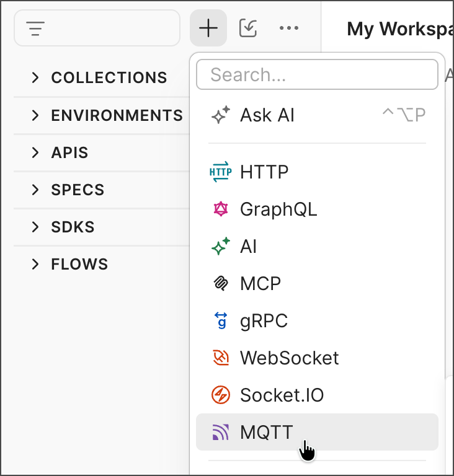The width and height of the screenshot is (454, 476).
Task: Click the sidebar filter input box
Action: (97, 28)
